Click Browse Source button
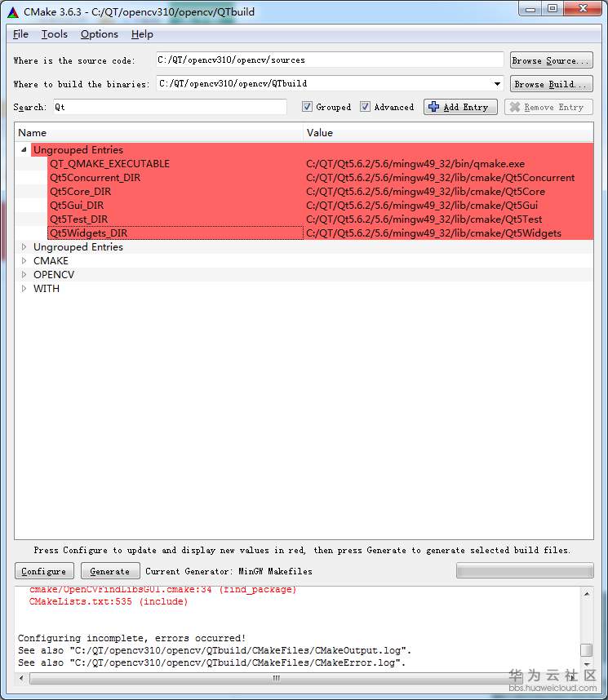This screenshot has height=700, width=608. point(551,60)
